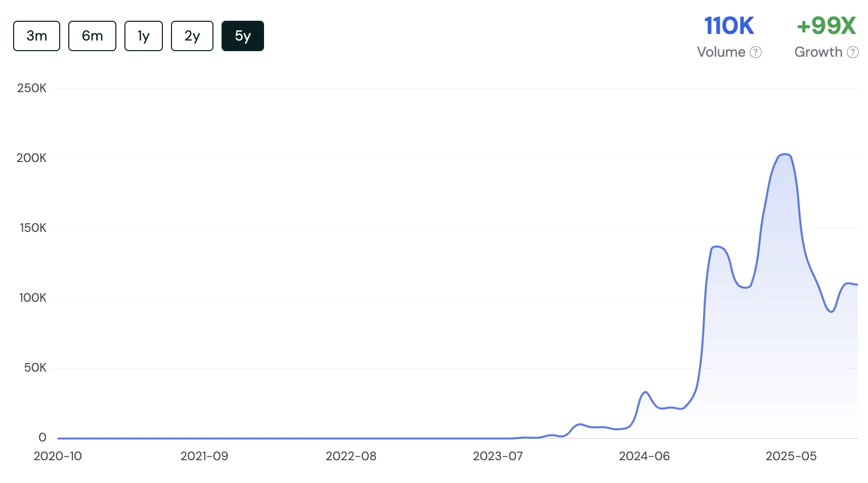868x483 pixels.
Task: Click the Volume label text
Action: [721, 52]
